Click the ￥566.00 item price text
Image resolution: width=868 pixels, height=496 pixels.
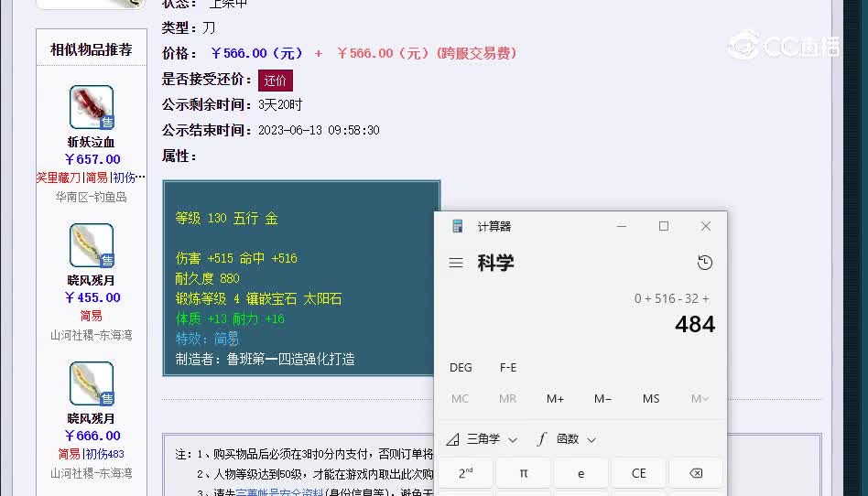pos(257,54)
